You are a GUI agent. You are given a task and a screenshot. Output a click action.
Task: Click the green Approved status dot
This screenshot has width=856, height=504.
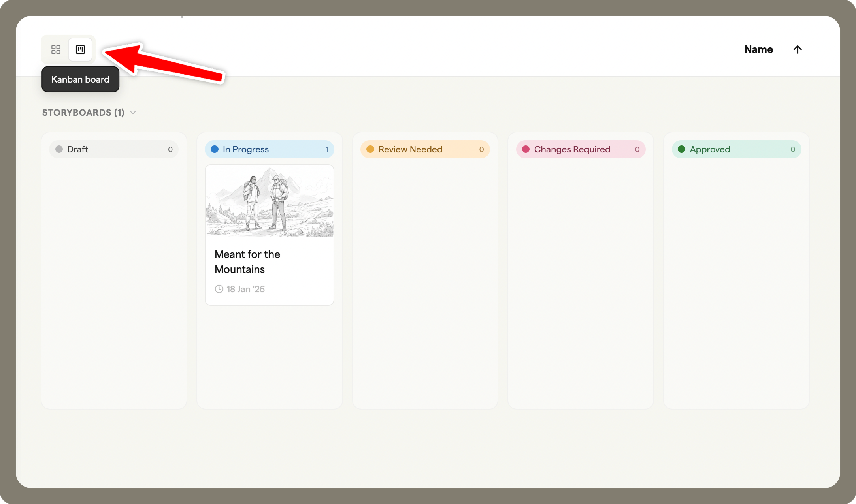pos(681,149)
